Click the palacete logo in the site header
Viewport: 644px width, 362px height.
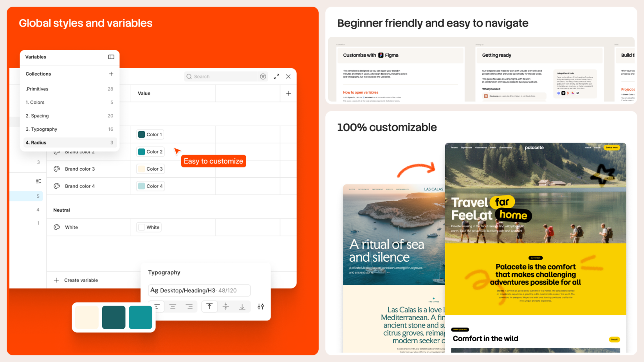(534, 148)
